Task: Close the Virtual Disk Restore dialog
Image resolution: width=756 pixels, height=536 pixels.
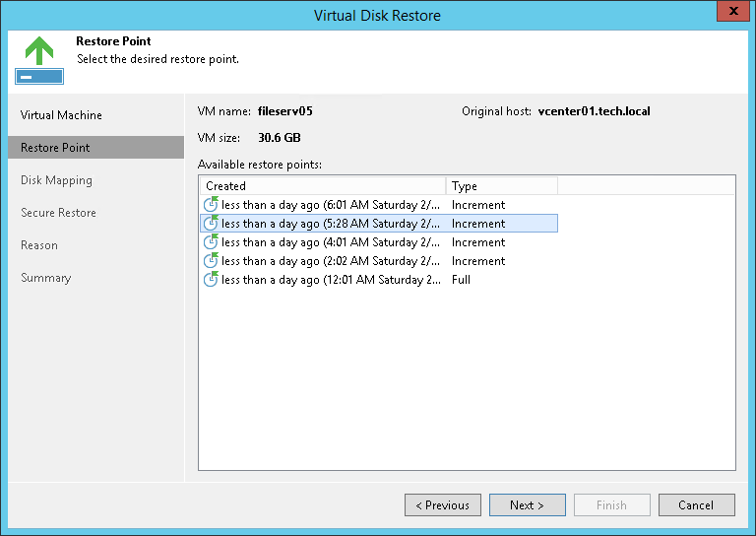Action: click(x=729, y=14)
